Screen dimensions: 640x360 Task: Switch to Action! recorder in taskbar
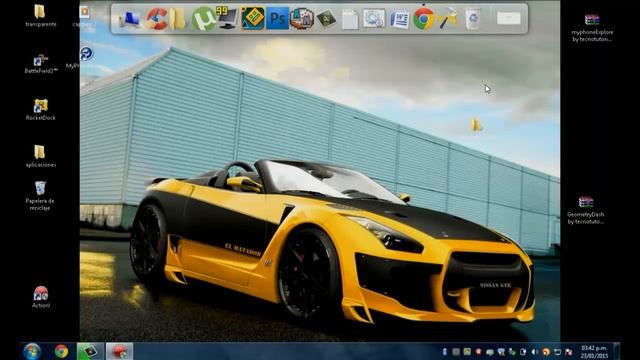pos(119,351)
